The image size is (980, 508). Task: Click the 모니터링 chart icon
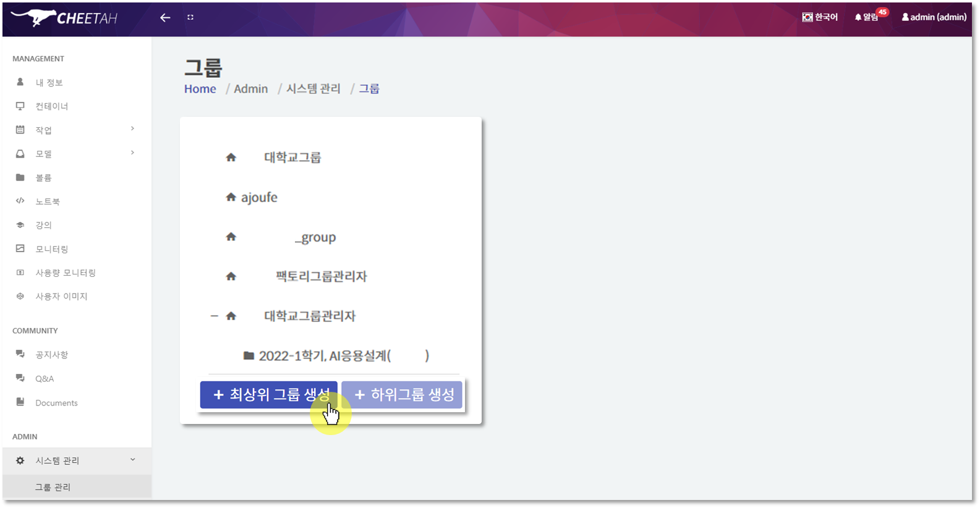coord(20,248)
